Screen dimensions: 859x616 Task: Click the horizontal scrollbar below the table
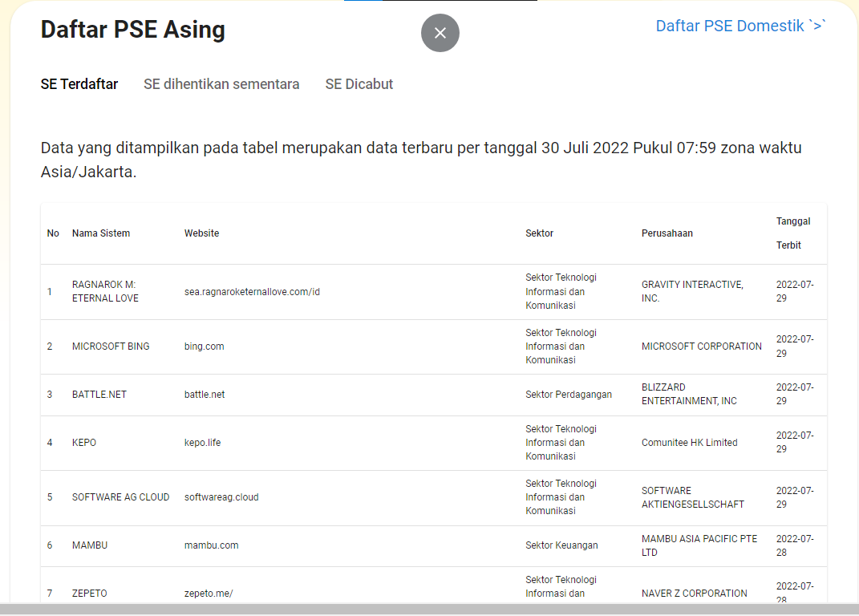tap(429, 610)
